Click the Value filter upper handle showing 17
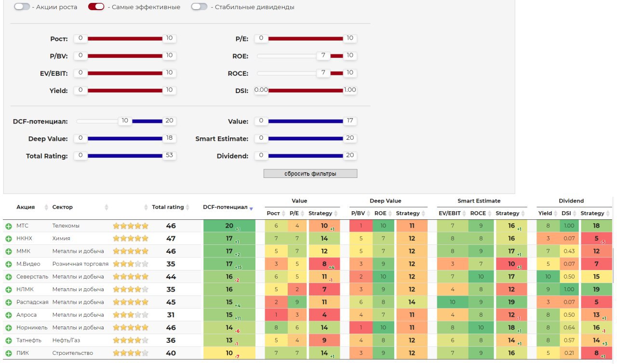617x364 pixels. point(350,121)
